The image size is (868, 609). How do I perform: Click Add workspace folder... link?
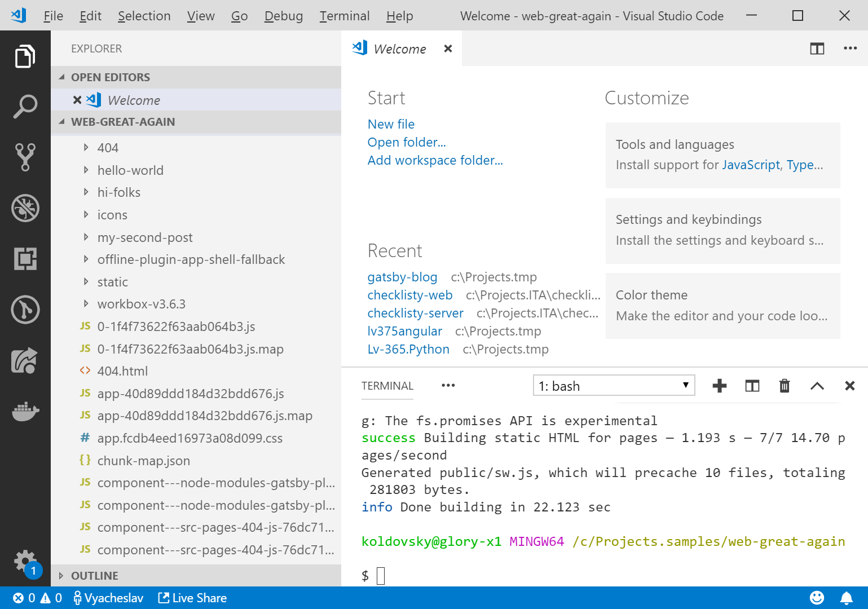pos(435,160)
